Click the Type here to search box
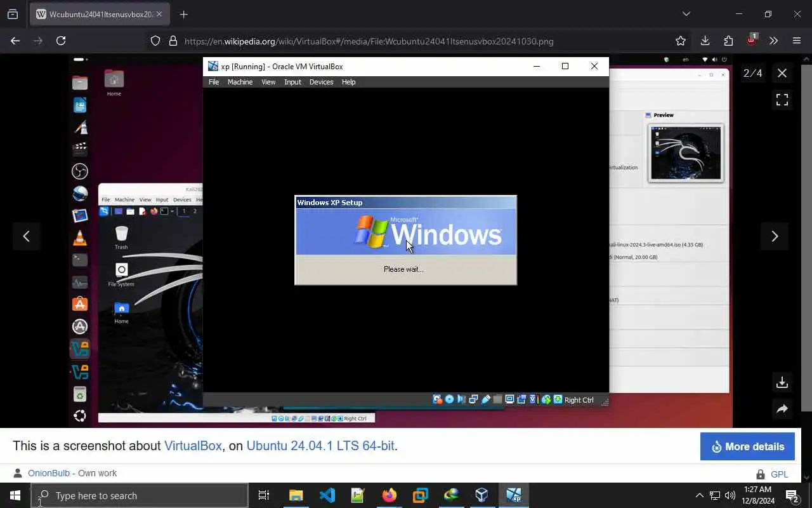Screen dimensions: 812x508 [x=140, y=495]
